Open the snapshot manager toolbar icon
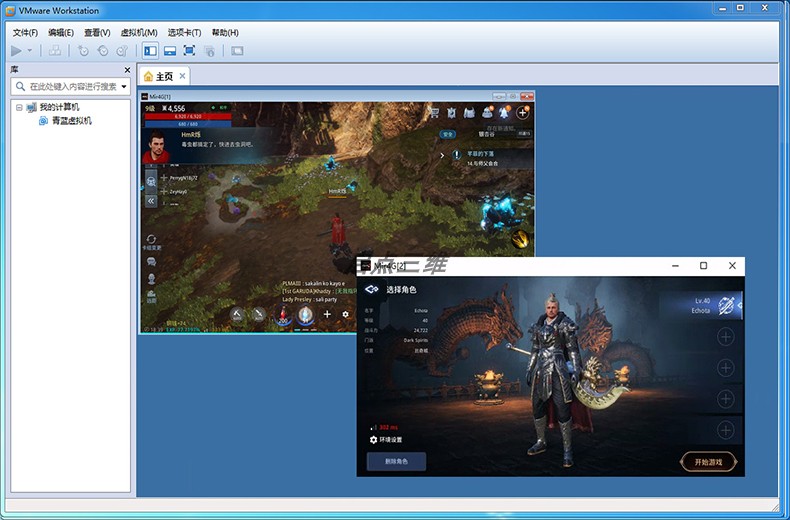Image resolution: width=790 pixels, height=520 pixels. tap(122, 51)
